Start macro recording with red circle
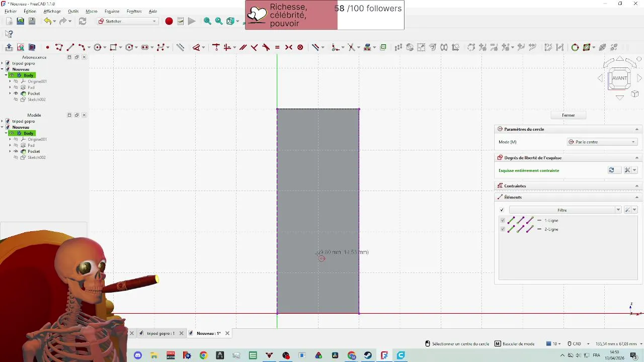This screenshot has height=362, width=644. pos(169,21)
